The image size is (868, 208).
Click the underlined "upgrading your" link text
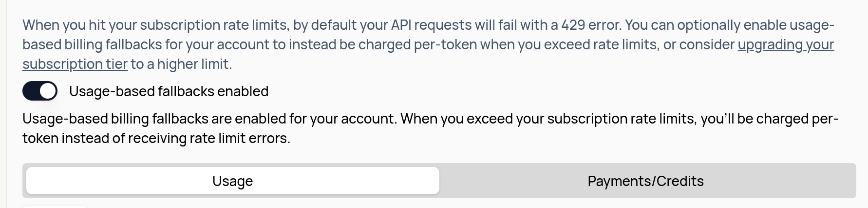(785, 45)
